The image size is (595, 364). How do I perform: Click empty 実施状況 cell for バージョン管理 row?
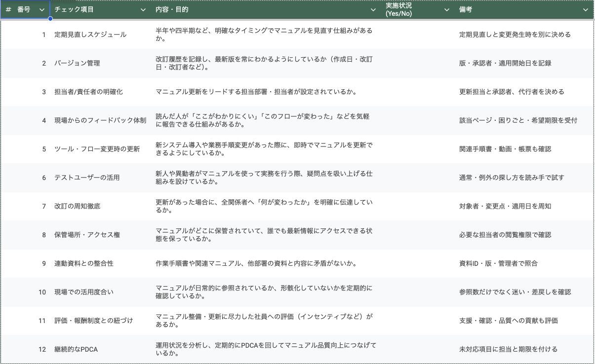click(418, 63)
